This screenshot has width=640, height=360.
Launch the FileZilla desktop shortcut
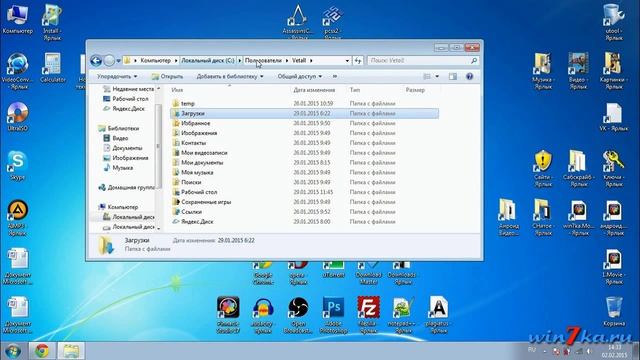click(368, 315)
